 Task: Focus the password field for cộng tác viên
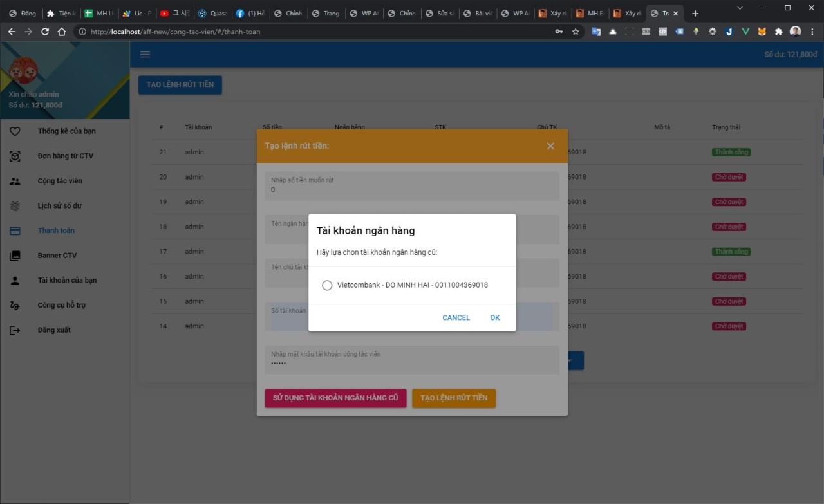coord(412,364)
